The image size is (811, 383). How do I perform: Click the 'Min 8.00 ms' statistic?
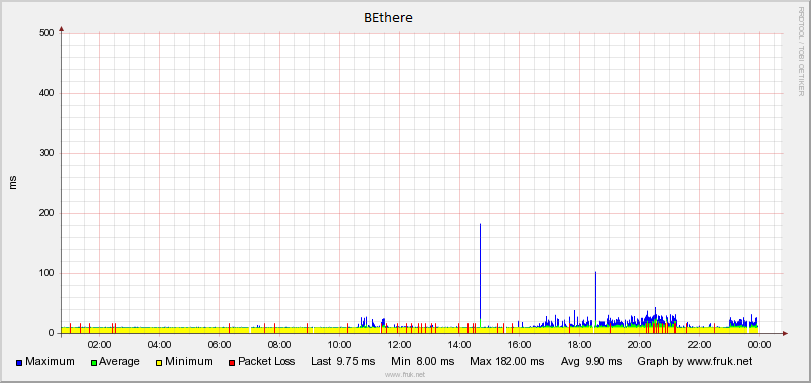point(423,361)
